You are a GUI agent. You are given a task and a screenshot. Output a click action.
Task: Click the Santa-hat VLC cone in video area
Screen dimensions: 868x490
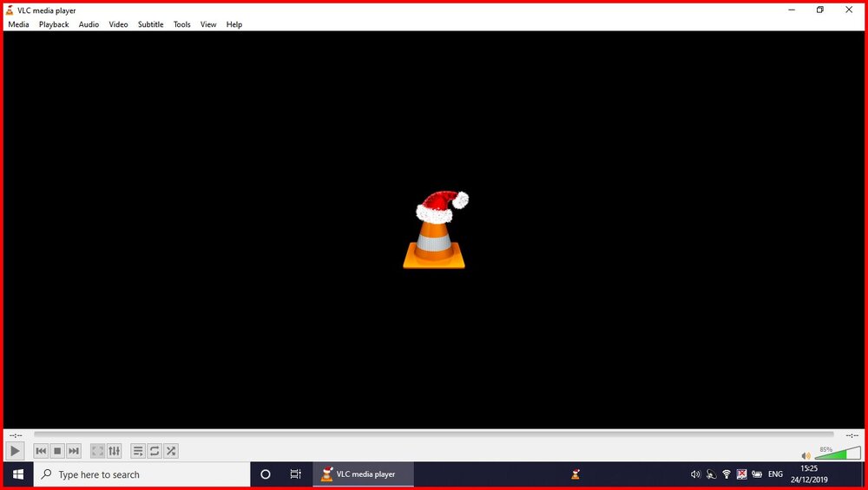(436, 230)
